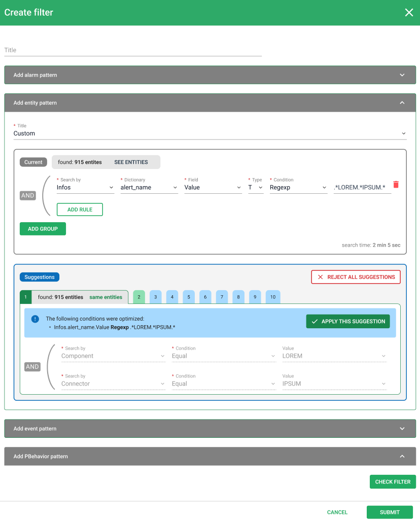Close the Create filter dialog
The width and height of the screenshot is (420, 521).
(x=409, y=13)
